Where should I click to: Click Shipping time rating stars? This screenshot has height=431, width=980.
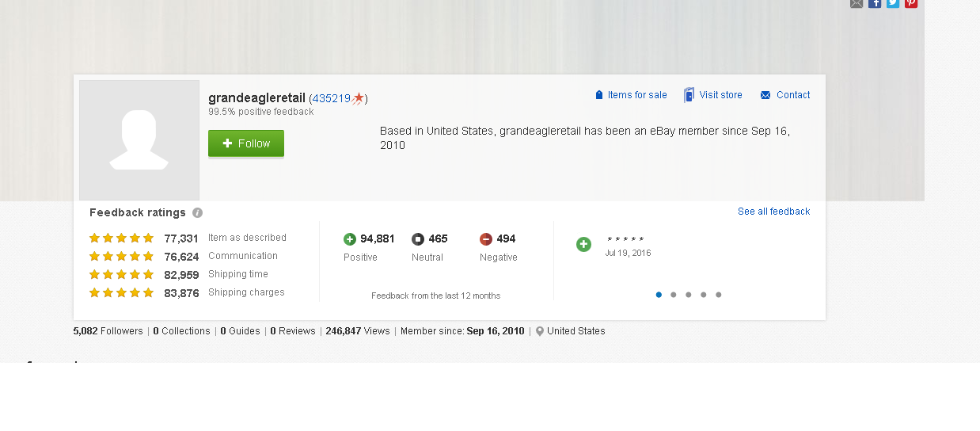[121, 274]
